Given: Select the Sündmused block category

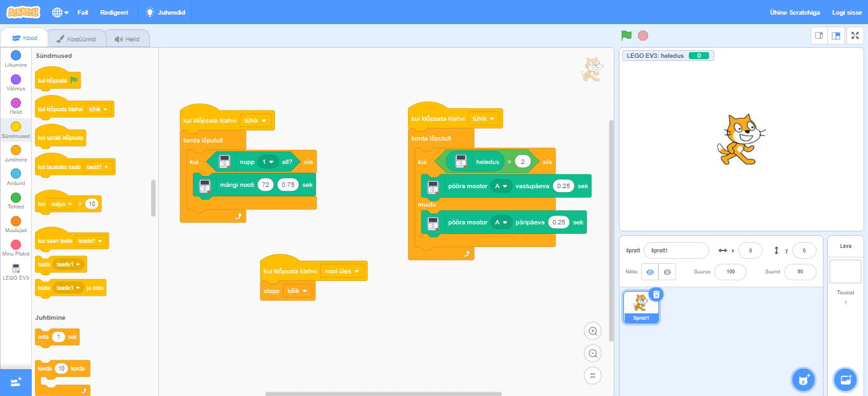Looking at the screenshot, I should tap(16, 130).
